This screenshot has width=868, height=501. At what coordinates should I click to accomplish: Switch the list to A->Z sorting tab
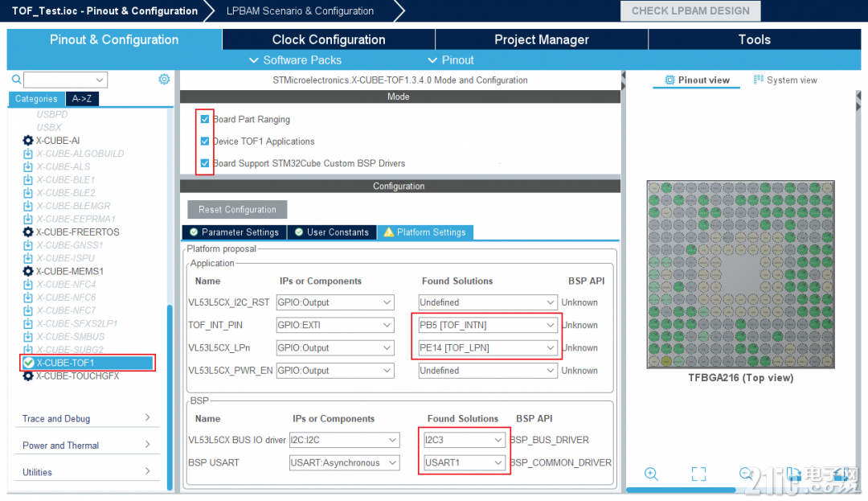[82, 99]
